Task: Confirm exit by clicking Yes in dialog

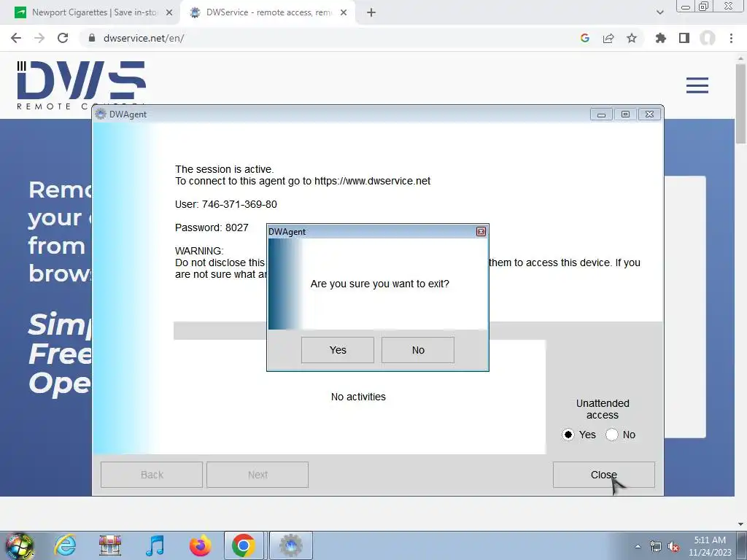Action: pos(337,350)
